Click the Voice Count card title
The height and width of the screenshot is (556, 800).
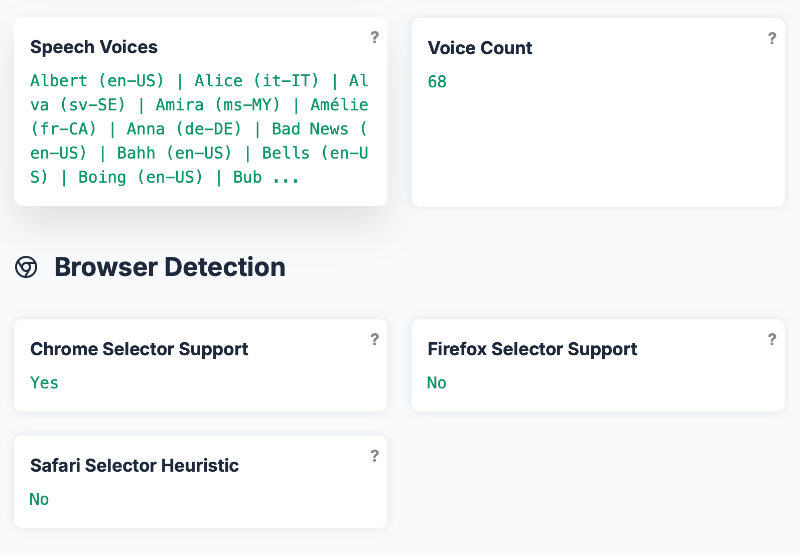point(480,48)
